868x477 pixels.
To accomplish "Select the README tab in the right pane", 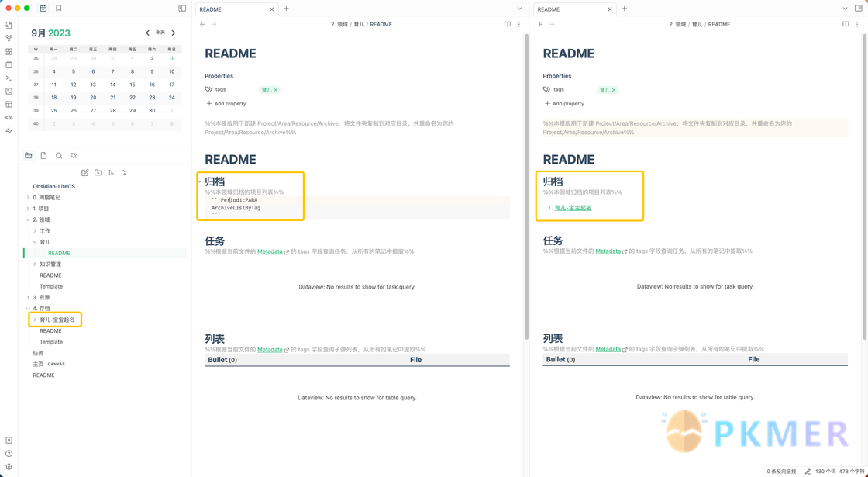I will tap(574, 9).
